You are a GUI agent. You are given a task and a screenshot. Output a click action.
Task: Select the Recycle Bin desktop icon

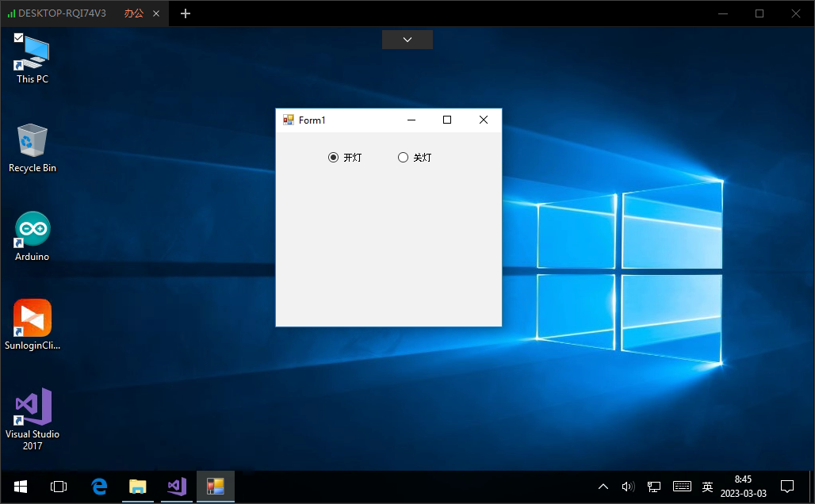(x=33, y=148)
